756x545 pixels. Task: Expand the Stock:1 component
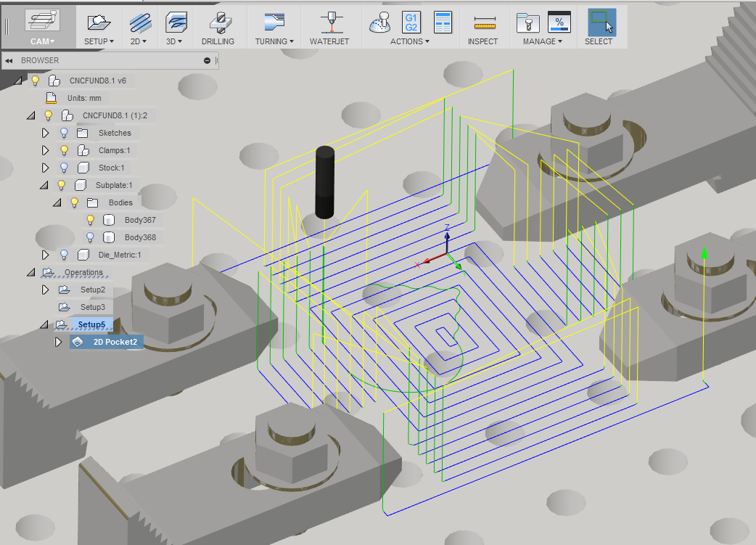(45, 168)
